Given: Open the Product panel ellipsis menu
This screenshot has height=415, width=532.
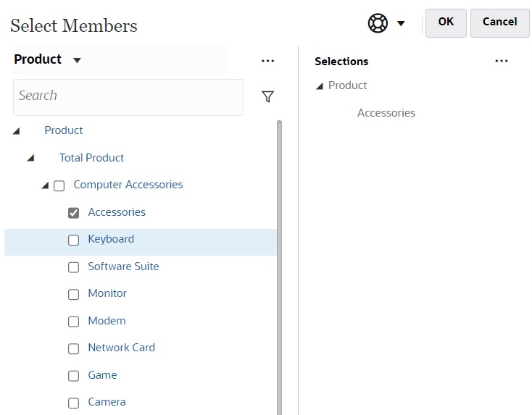Looking at the screenshot, I should pyautogui.click(x=267, y=61).
